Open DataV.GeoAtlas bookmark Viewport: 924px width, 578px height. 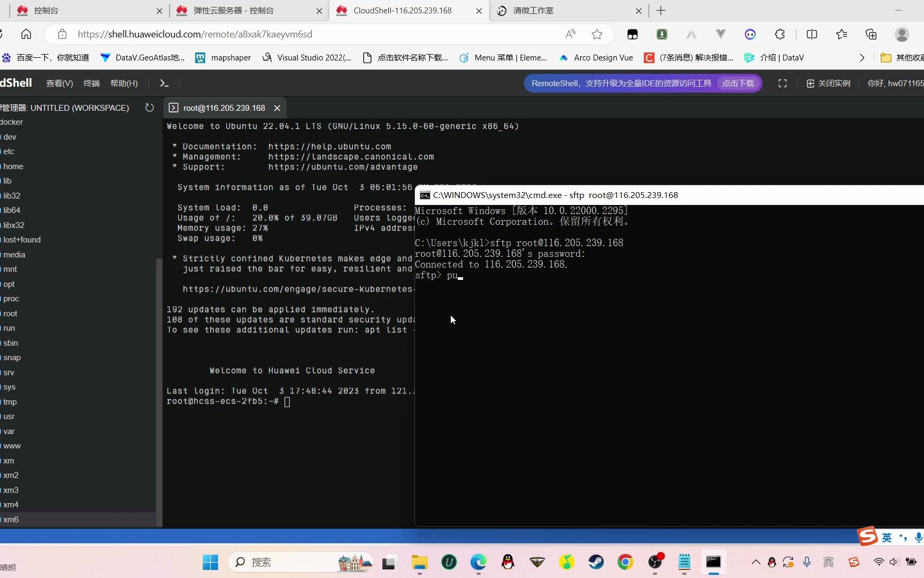click(x=142, y=58)
